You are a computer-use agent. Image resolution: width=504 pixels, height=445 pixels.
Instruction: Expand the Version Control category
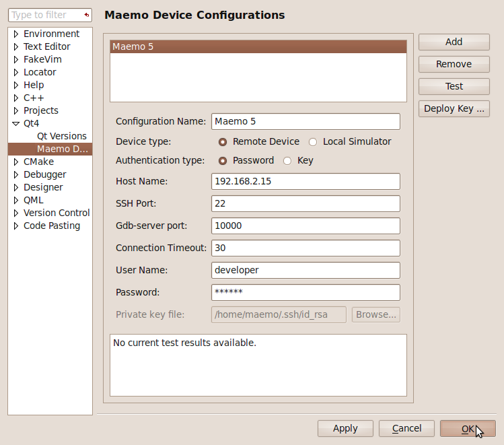point(16,213)
